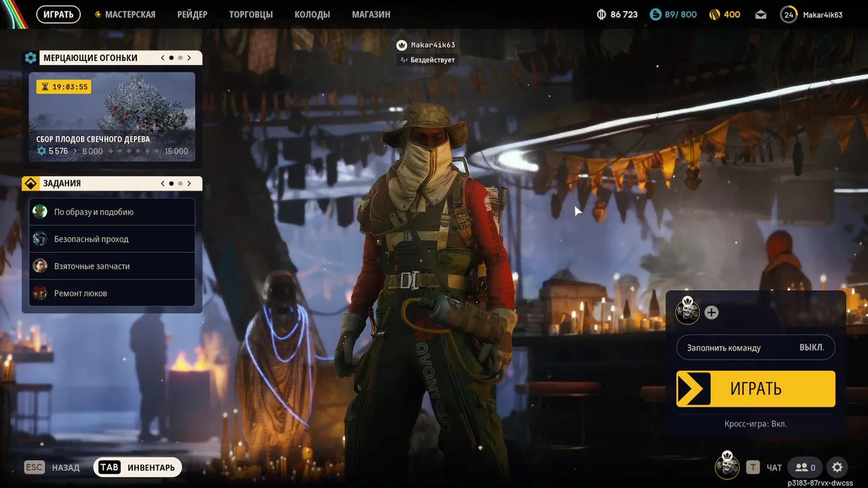This screenshot has width=868, height=488.
Task: Open the quest Безопасный проход
Action: click(112, 239)
